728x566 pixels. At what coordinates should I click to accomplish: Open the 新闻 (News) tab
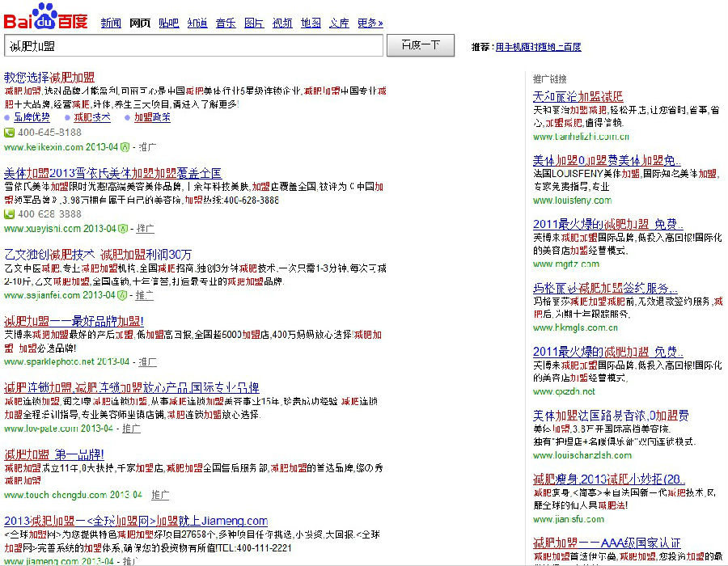pos(111,23)
